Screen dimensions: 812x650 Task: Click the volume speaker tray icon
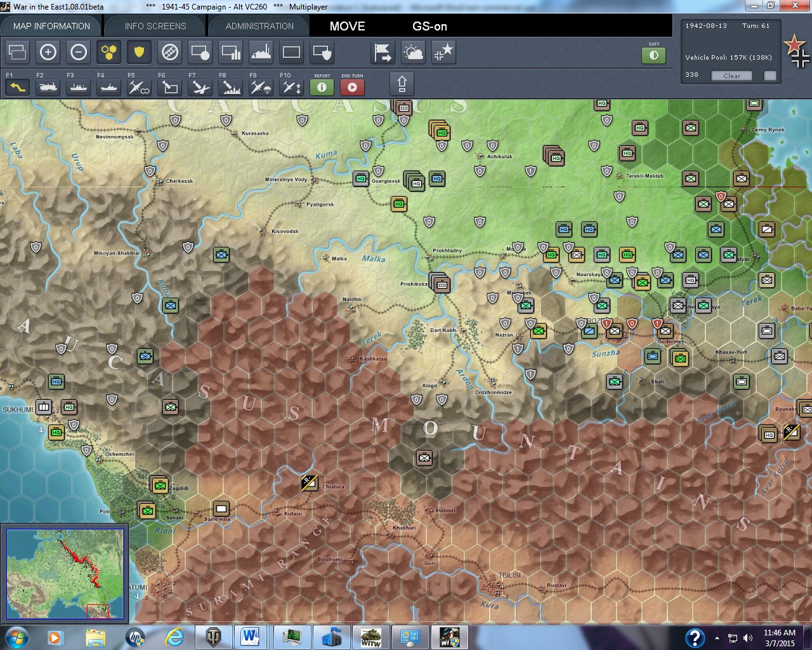pyautogui.click(x=747, y=638)
